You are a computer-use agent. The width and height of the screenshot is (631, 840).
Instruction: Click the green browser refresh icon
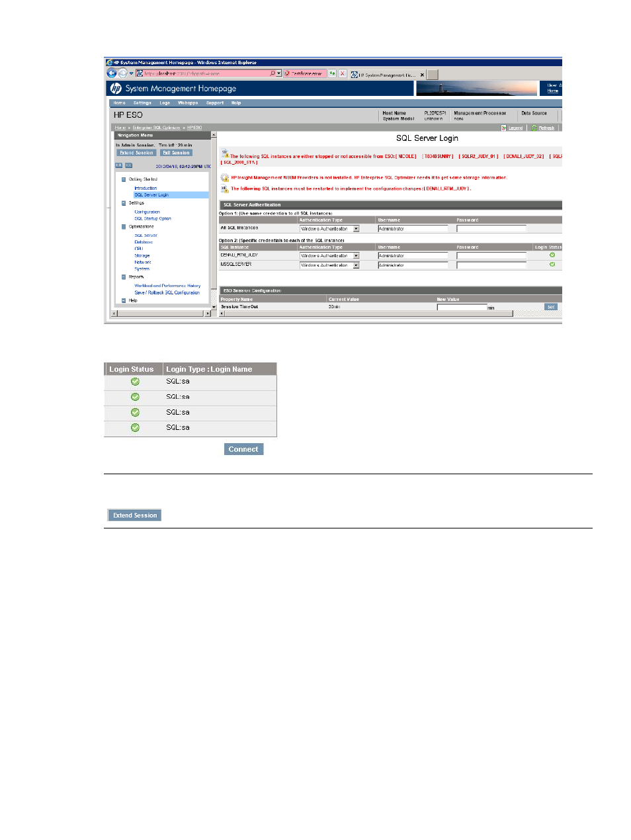coord(332,73)
